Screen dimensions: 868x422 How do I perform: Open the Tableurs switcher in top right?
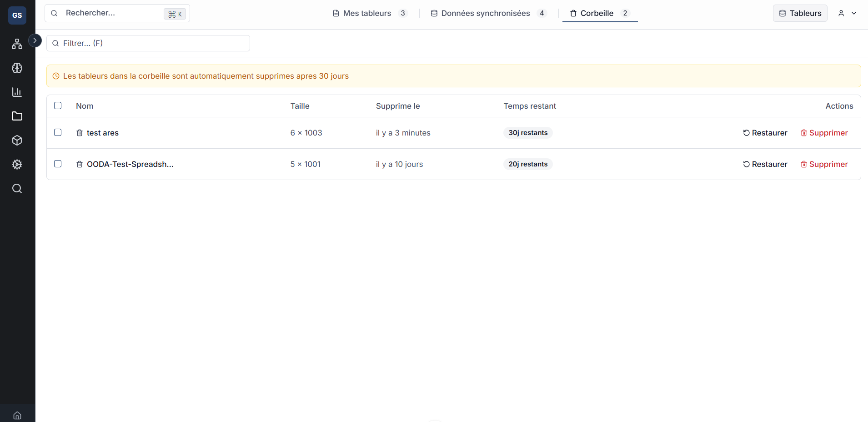click(x=800, y=13)
